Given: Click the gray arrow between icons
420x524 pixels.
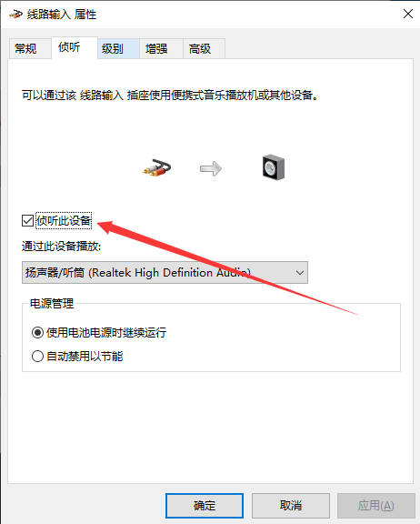Looking at the screenshot, I should coord(211,169).
